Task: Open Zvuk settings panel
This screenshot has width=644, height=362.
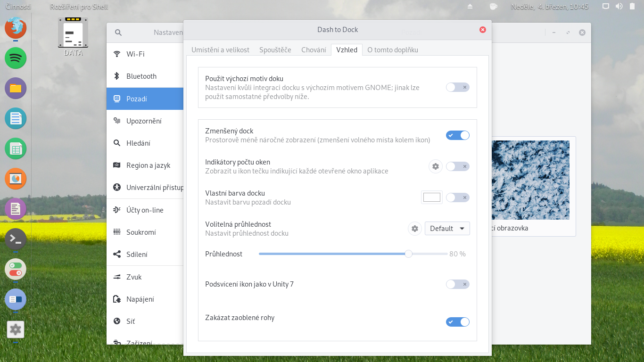Action: (145, 277)
